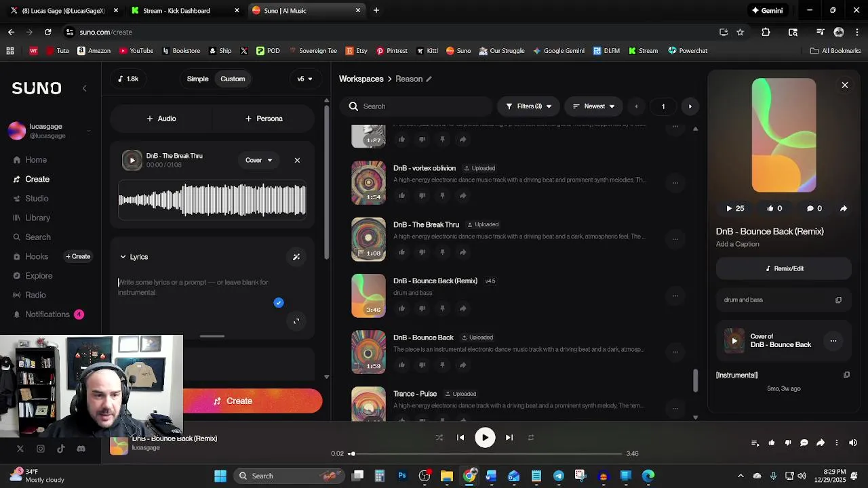The height and width of the screenshot is (488, 868).
Task: Share DnB - Bounce Back track in list
Action: coord(462,365)
